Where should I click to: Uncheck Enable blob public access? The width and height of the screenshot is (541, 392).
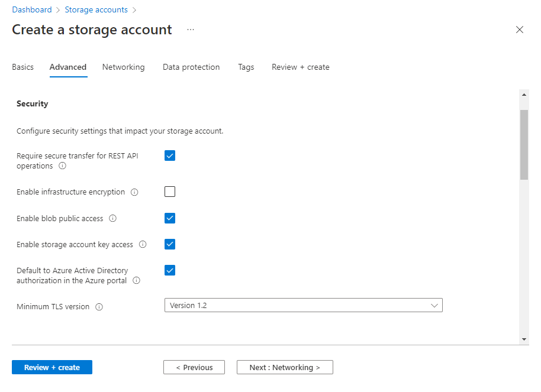point(170,218)
